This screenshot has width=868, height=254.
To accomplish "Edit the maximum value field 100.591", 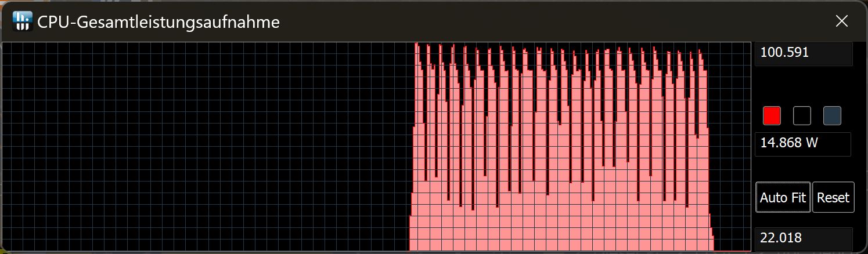I will click(804, 53).
